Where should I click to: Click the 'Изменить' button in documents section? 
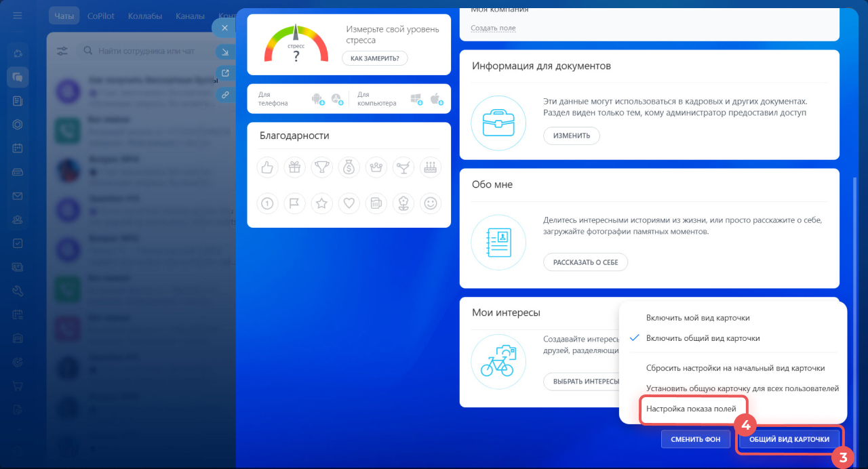point(571,136)
